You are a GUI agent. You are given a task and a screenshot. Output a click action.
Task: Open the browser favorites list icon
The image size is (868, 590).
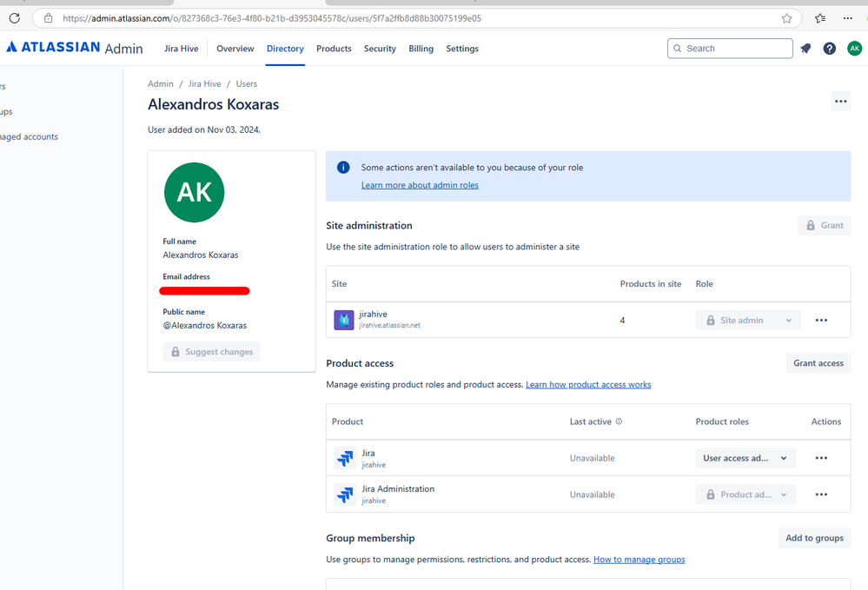click(820, 18)
